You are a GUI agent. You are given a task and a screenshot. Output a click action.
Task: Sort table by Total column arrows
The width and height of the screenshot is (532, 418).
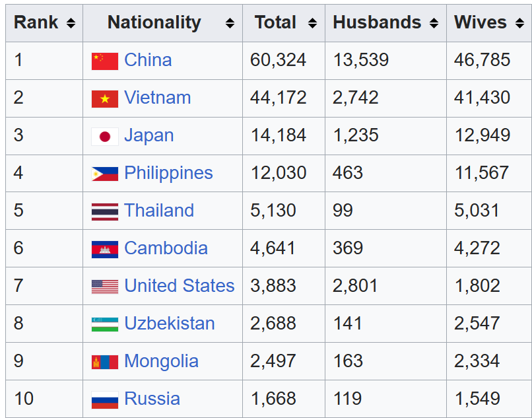point(312,23)
